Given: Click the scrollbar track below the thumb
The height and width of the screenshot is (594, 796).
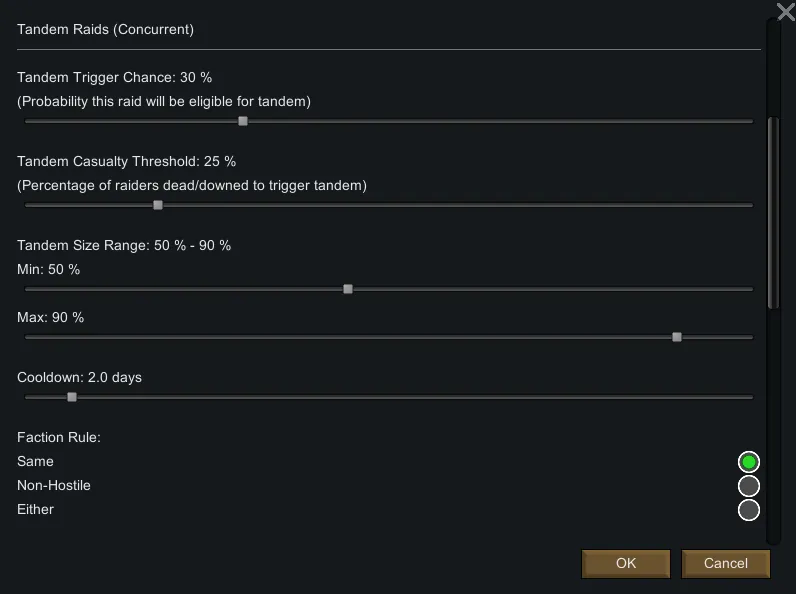Looking at the screenshot, I should pos(771,420).
